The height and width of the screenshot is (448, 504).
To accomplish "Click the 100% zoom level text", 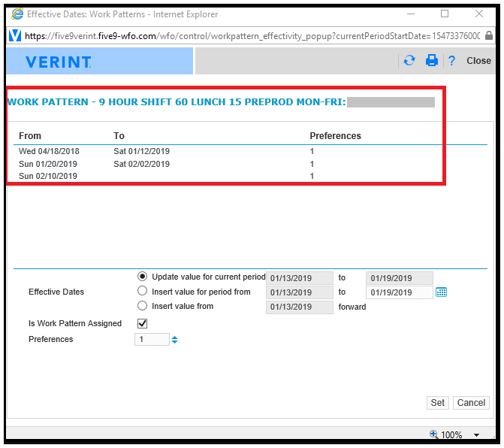I will [451, 435].
